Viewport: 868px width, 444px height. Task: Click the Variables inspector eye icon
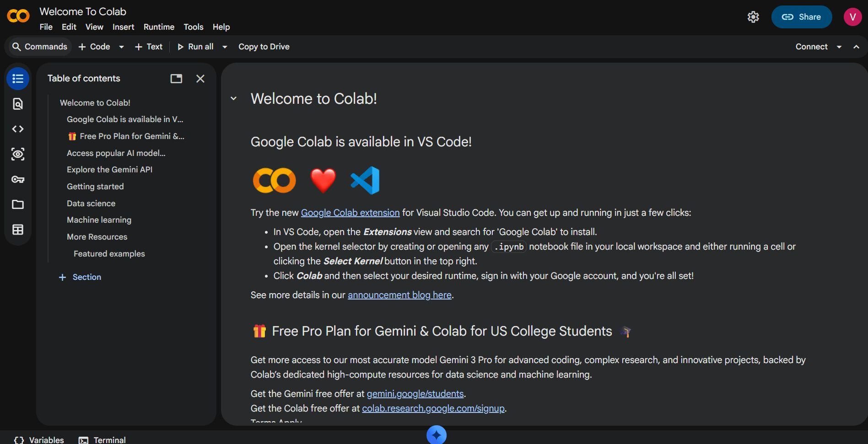click(x=17, y=154)
